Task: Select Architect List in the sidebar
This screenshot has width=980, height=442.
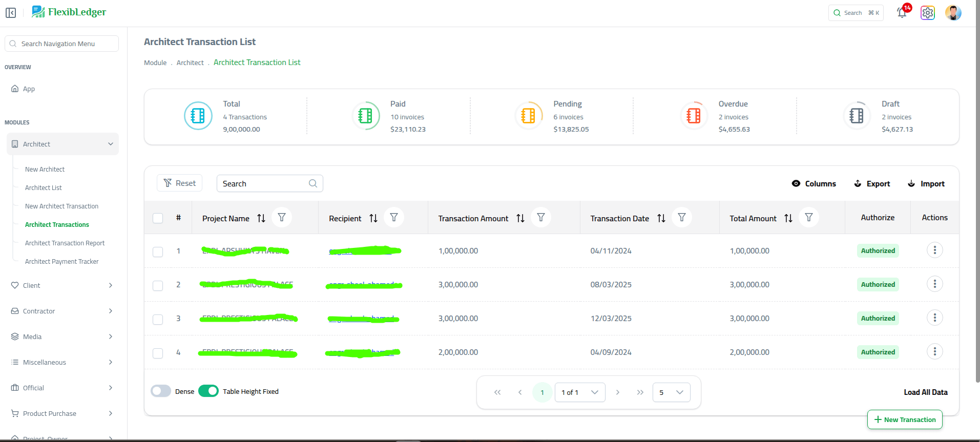Action: pos(44,188)
